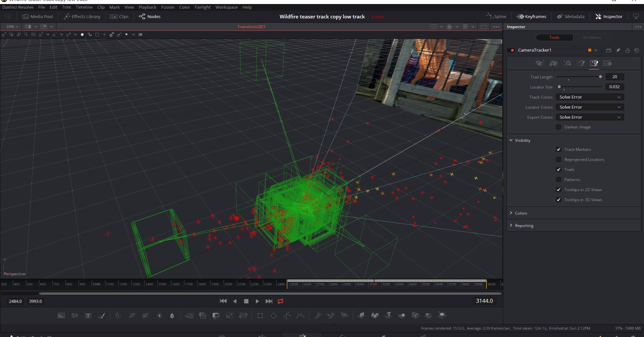Add a B-Spline mask node
644x337 pixels.
pyautogui.click(x=301, y=316)
